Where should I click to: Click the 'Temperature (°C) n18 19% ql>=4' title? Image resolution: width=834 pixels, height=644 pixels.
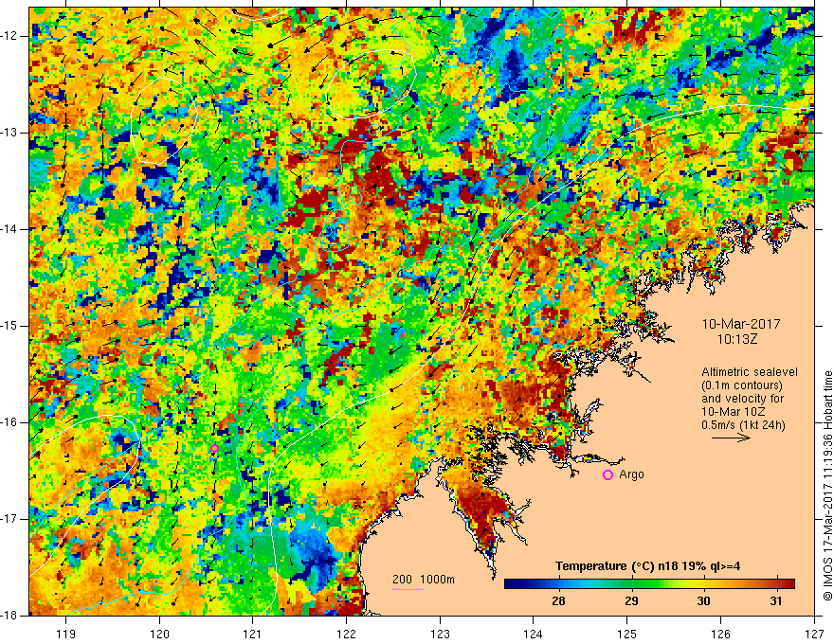click(648, 566)
